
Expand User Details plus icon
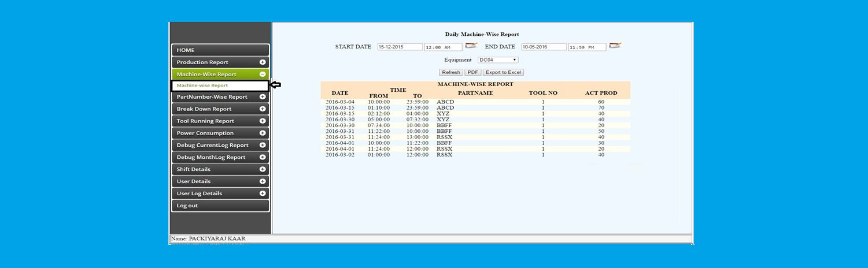point(263,181)
